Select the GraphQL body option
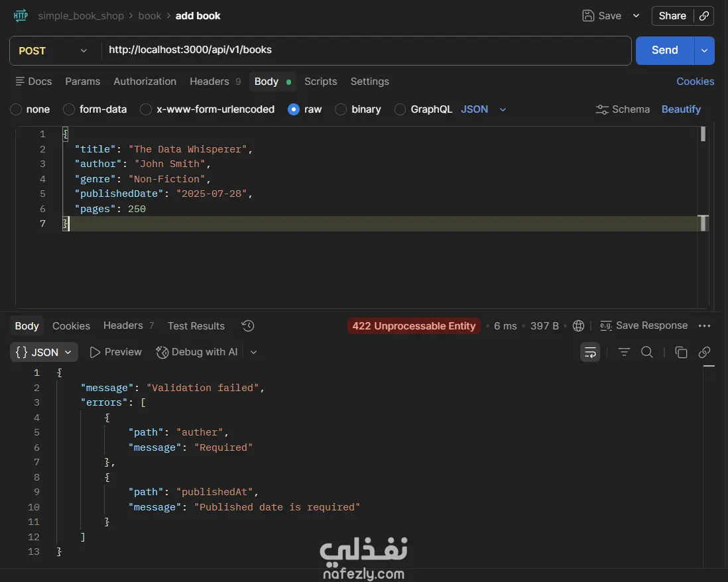The image size is (728, 582). 400,109
